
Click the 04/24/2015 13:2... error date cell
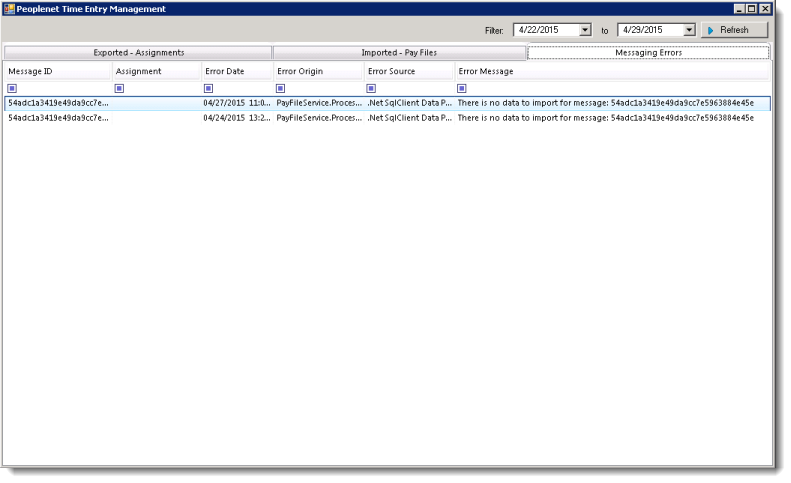[237, 118]
